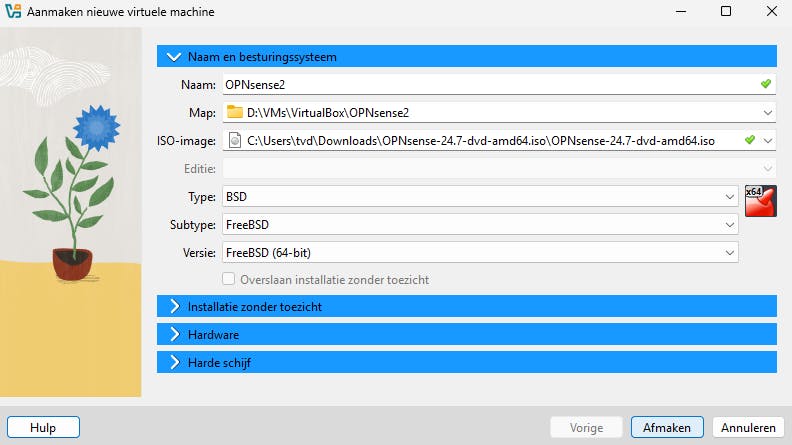Click the greyed-out Editie: label

(x=200, y=169)
